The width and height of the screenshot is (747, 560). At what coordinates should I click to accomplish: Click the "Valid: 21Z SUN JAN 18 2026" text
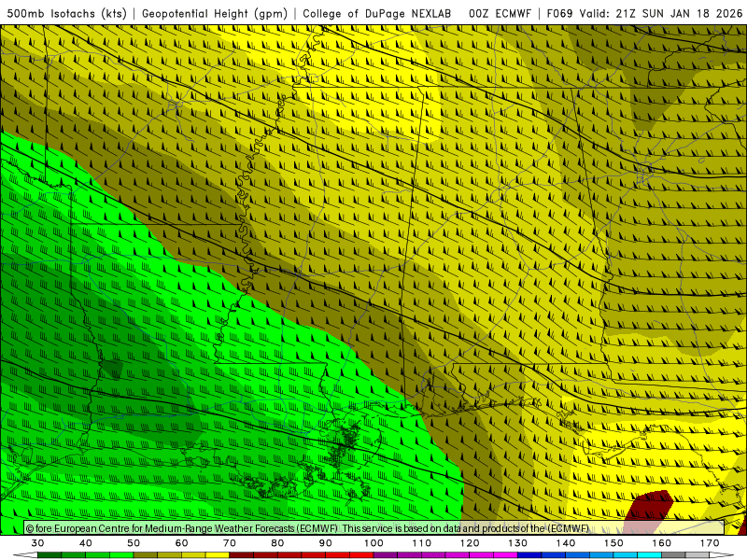tap(661, 14)
